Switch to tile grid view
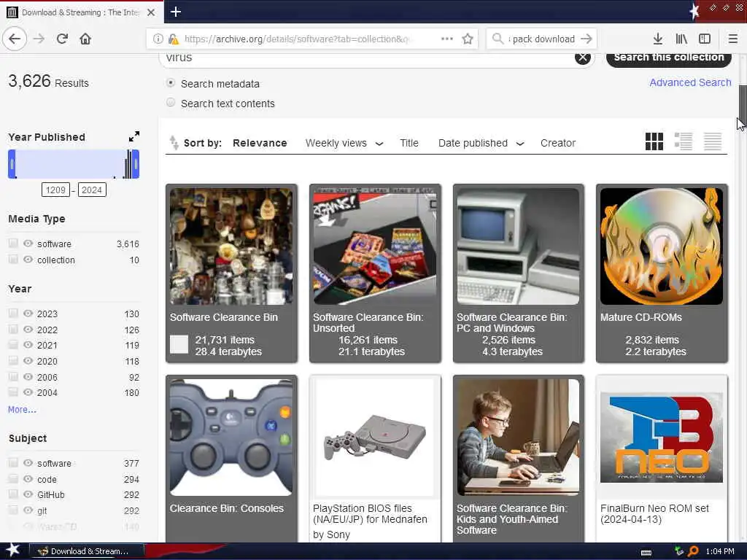This screenshot has width=747, height=560. coord(654,141)
